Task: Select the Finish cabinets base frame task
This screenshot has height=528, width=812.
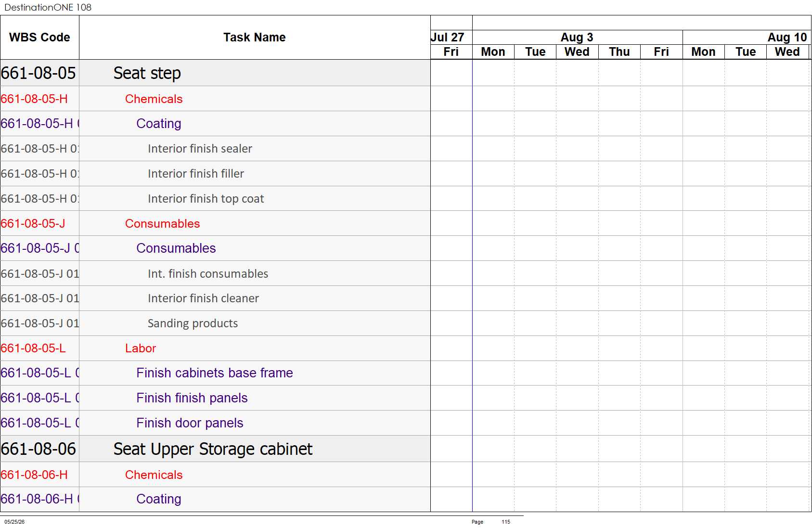Action: pos(215,373)
